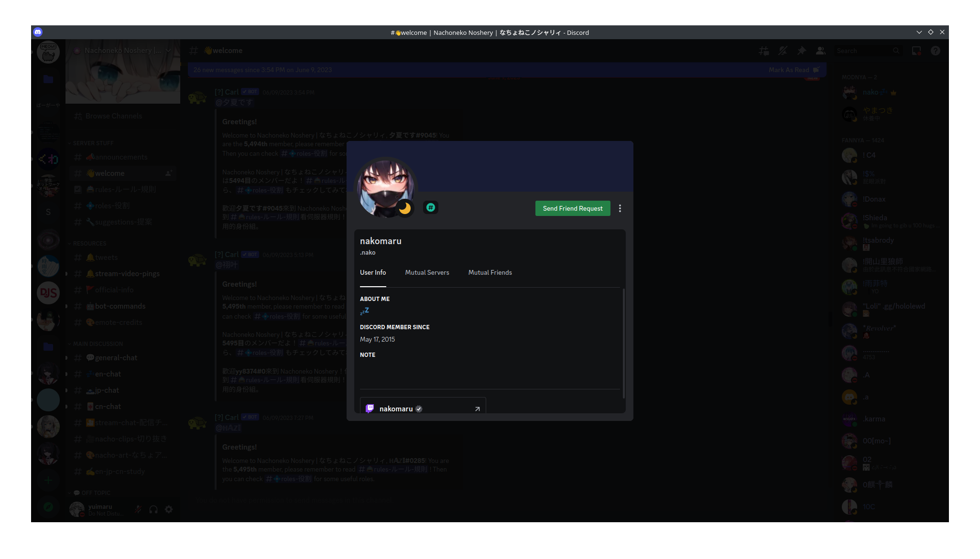Expand the Nachoneko Noshery server dropdown
The height and width of the screenshot is (559, 980).
(x=168, y=50)
